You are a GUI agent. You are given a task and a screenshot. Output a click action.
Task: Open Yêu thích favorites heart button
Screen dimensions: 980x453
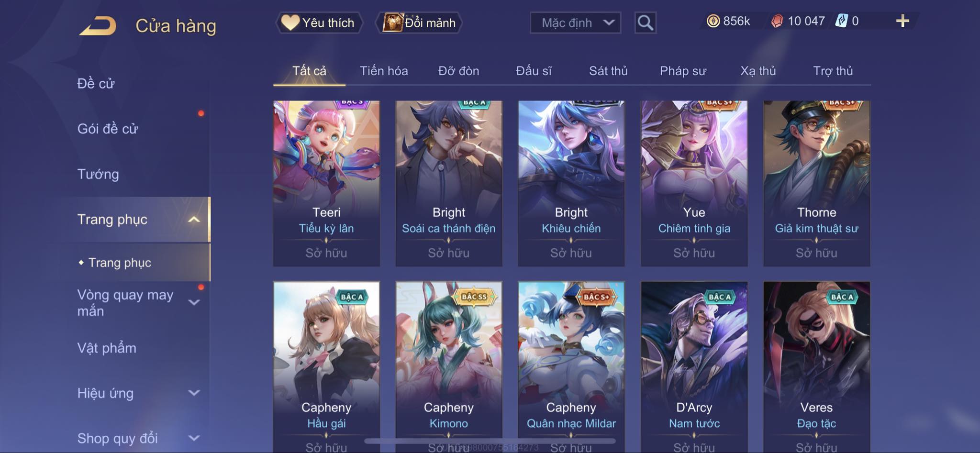319,22
